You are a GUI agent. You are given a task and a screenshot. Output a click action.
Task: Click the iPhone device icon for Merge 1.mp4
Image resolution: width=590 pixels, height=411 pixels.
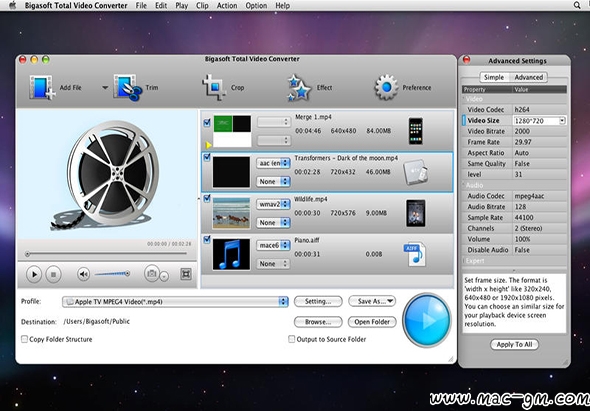(x=416, y=131)
